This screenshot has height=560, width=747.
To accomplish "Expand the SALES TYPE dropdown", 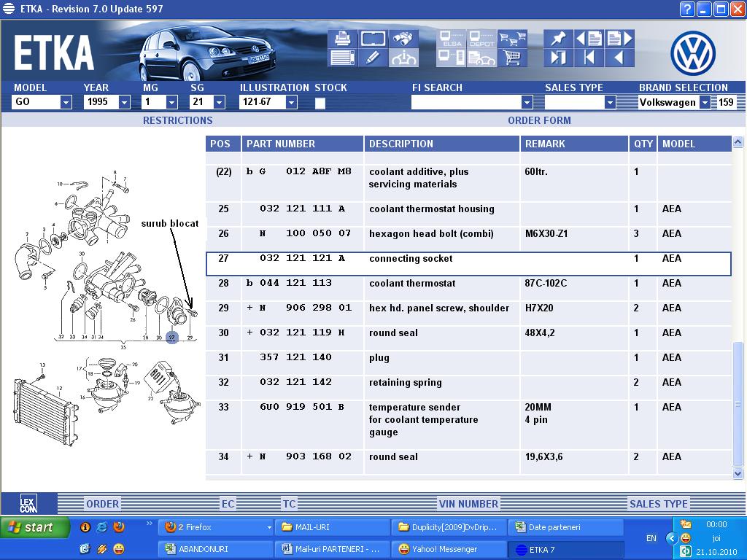I will 610,102.
